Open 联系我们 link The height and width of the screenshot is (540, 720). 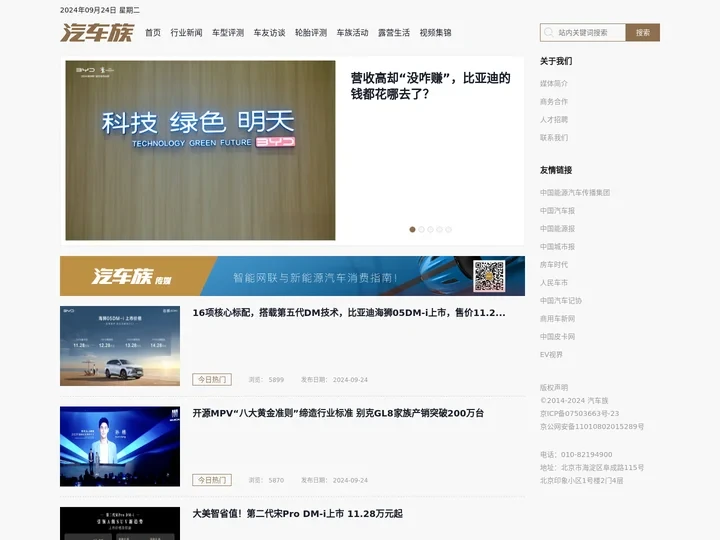554,137
